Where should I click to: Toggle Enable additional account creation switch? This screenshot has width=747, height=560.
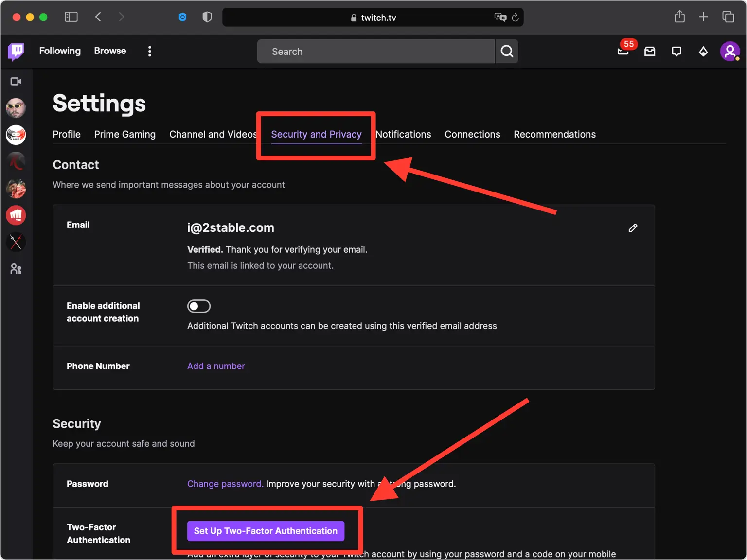coord(199,306)
